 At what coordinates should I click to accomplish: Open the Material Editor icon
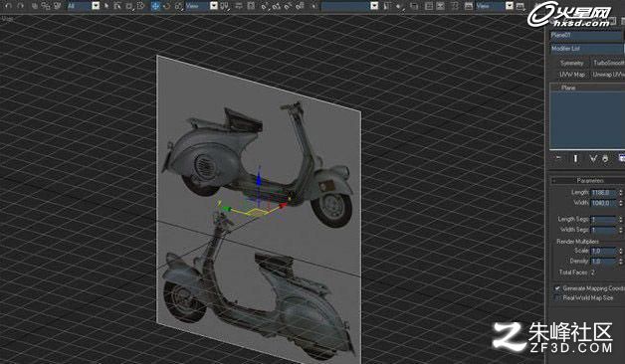(455, 6)
